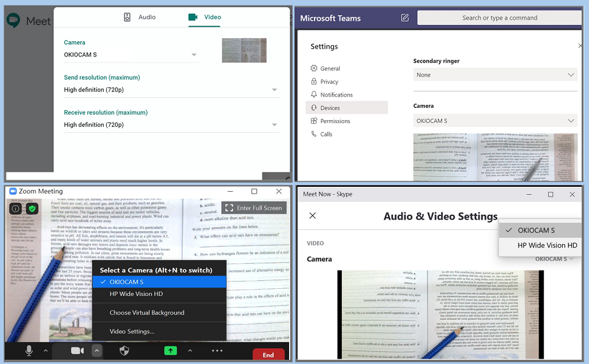Toggle the Zoom video camera icon

[77, 351]
